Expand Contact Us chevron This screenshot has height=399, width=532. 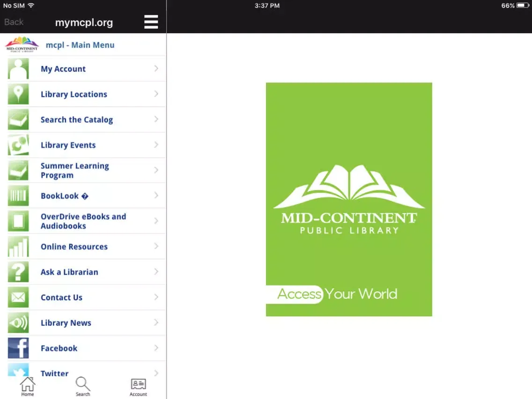pyautogui.click(x=156, y=297)
